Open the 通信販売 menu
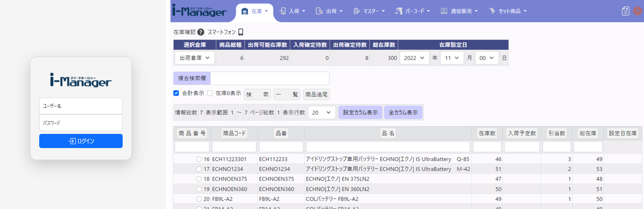The height and width of the screenshot is (209, 644). (459, 11)
